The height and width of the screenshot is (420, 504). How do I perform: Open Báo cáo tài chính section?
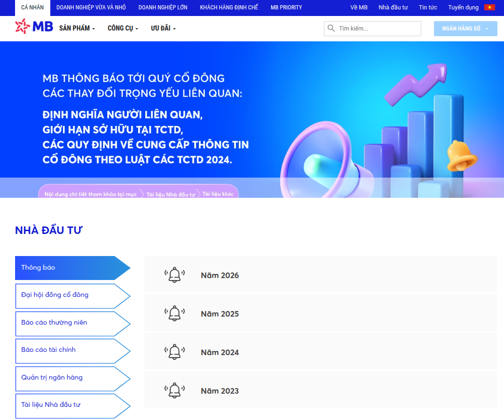(73, 351)
